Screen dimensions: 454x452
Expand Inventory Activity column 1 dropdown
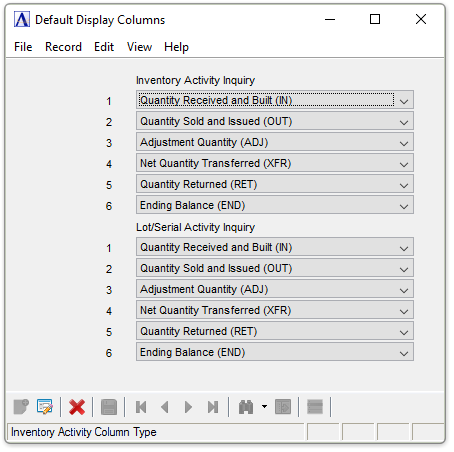[x=404, y=100]
